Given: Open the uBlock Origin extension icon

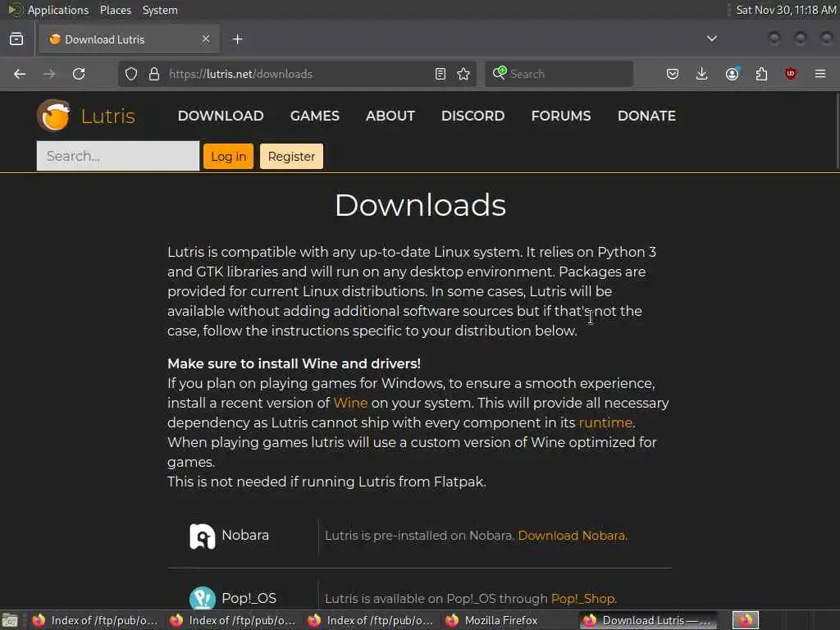Looking at the screenshot, I should point(791,74).
